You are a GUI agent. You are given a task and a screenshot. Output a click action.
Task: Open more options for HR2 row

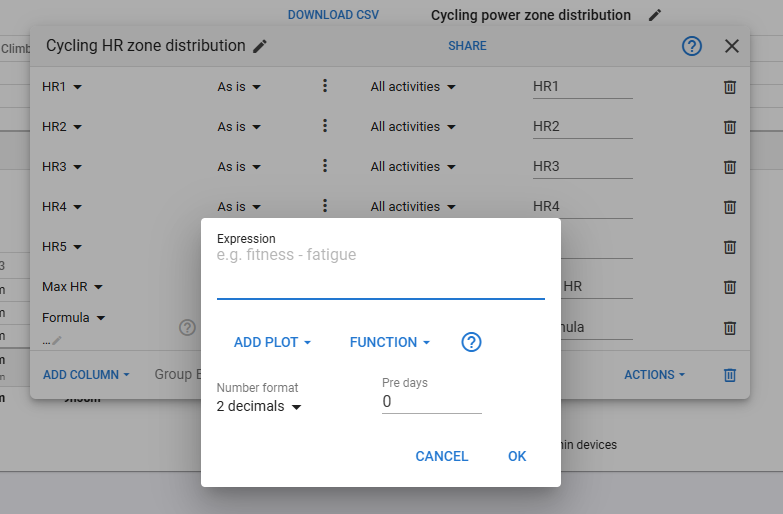(x=325, y=126)
